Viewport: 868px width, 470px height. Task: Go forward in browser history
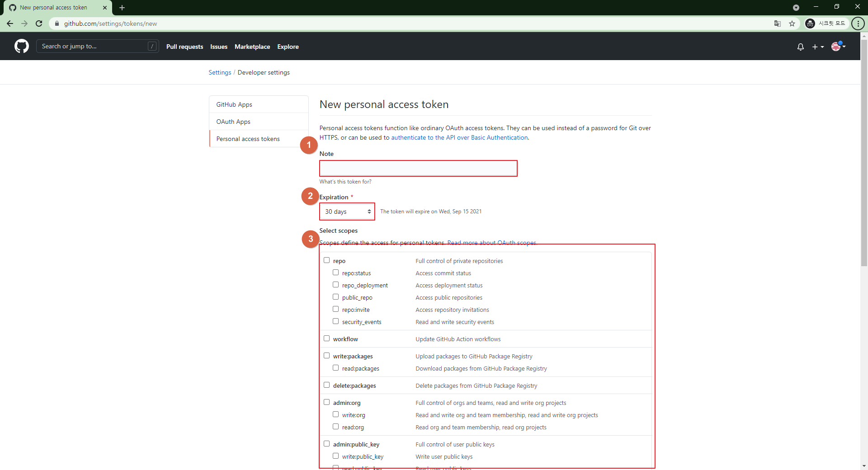click(x=24, y=23)
